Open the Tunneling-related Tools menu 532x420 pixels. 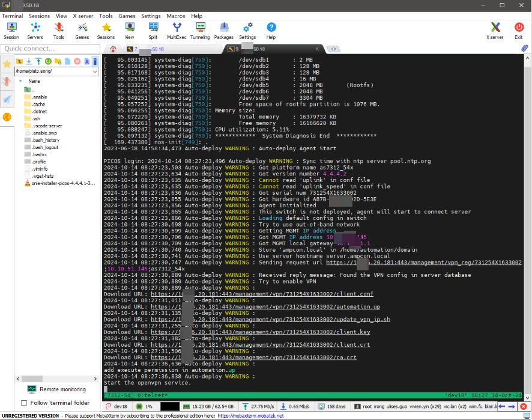click(106, 16)
